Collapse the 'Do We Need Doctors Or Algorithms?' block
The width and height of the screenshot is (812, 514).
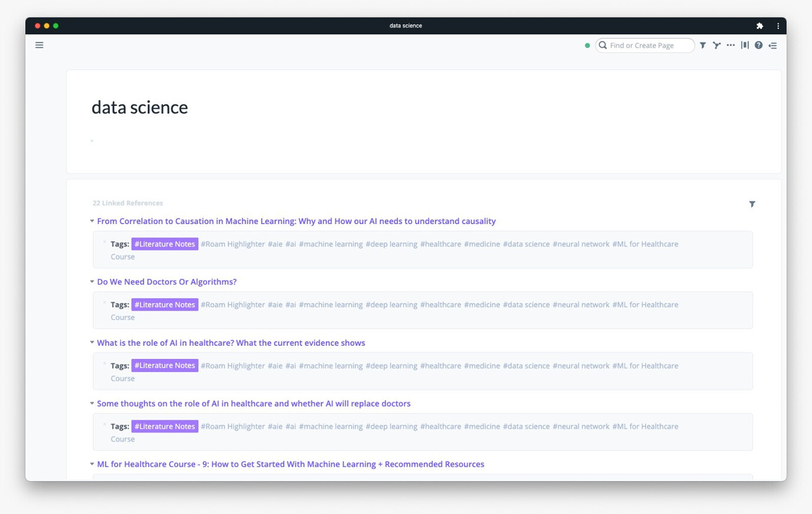[92, 281]
